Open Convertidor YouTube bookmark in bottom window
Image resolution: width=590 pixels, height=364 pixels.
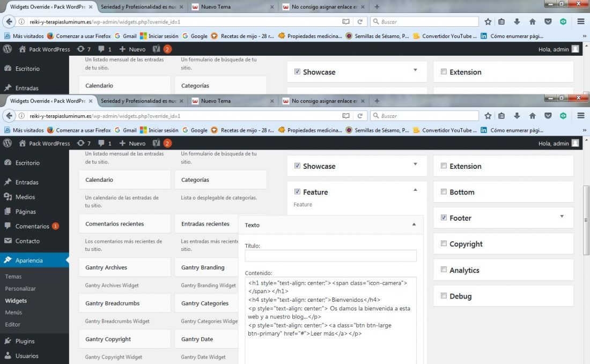pos(445,130)
